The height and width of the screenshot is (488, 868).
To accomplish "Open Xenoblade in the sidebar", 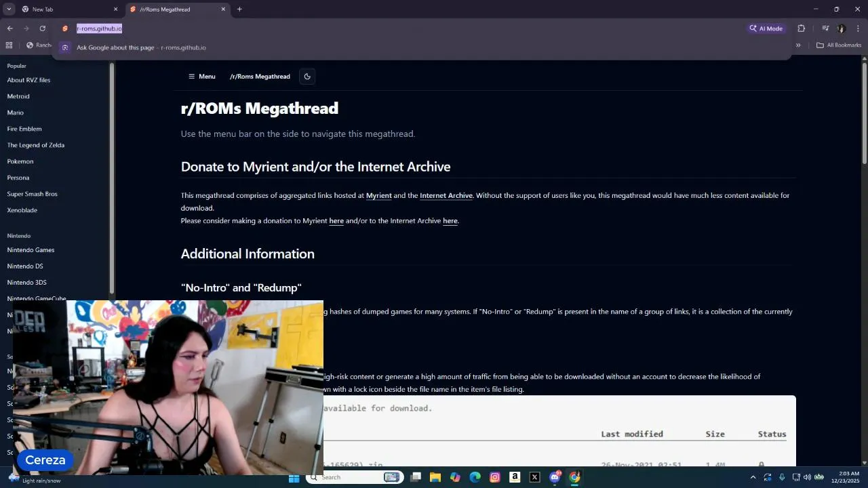I will point(22,210).
